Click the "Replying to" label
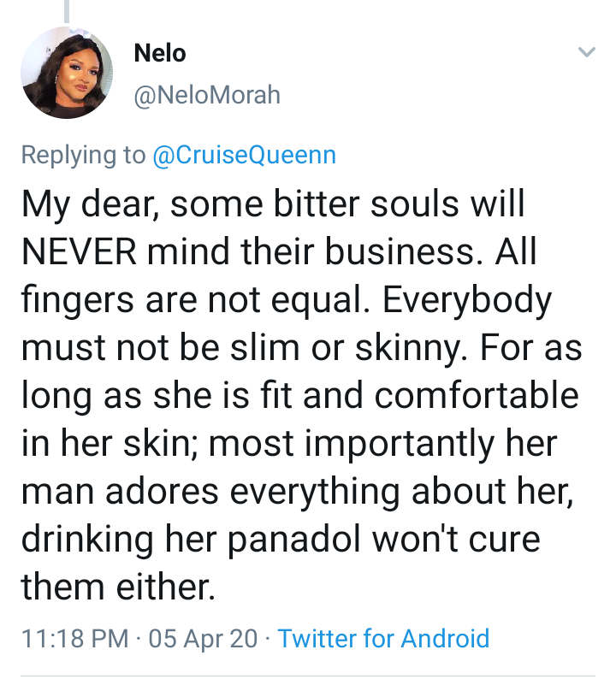The width and height of the screenshot is (616, 685). point(83,155)
